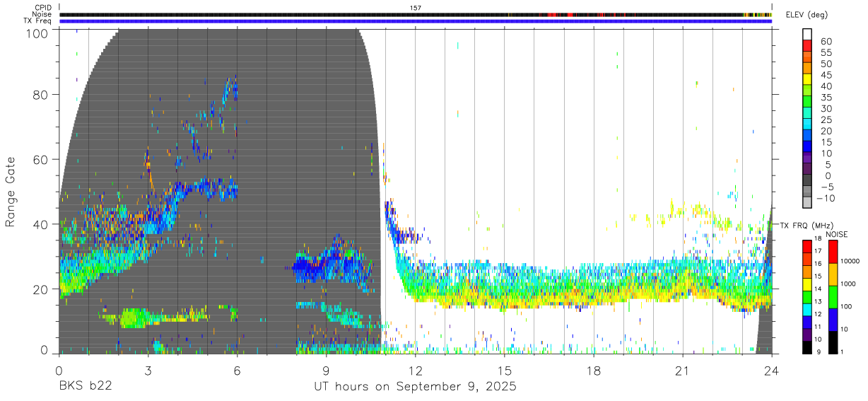This screenshot has height=401, width=868.
Task: Select the CPID value 157
Action: 416,8
